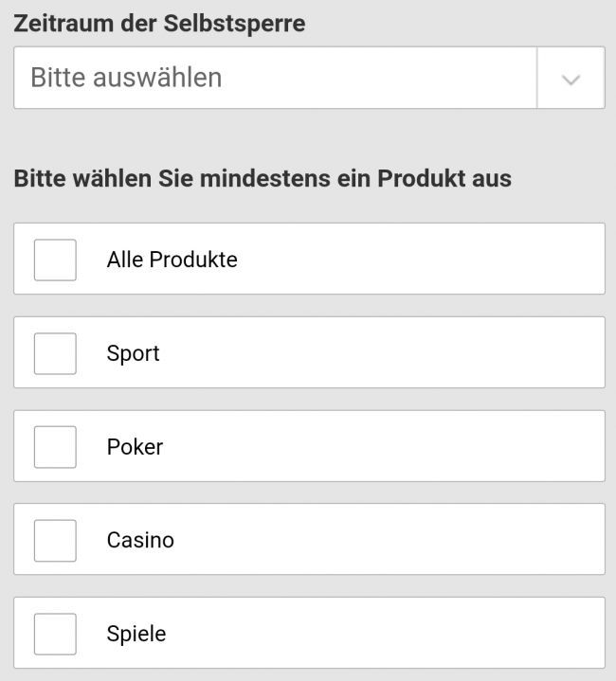This screenshot has width=616, height=681.
Task: Toggle the 'Casino' checkbox
Action: (x=55, y=540)
